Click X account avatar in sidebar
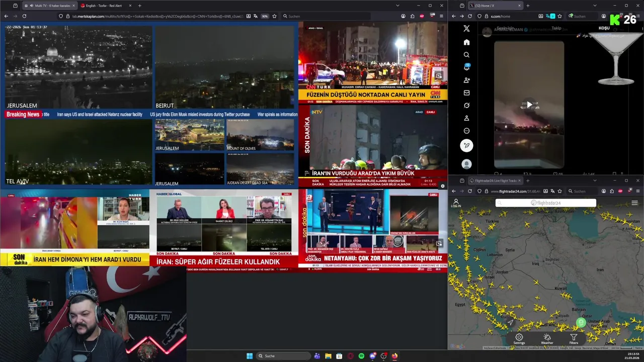 click(x=466, y=164)
